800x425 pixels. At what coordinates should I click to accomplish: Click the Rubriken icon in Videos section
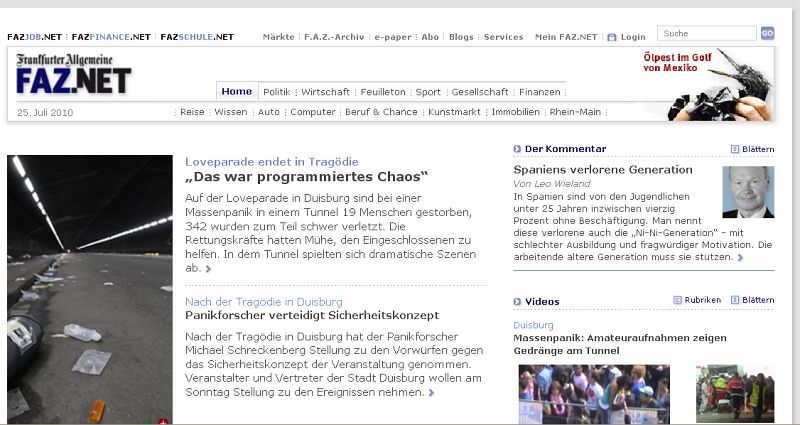(x=677, y=300)
